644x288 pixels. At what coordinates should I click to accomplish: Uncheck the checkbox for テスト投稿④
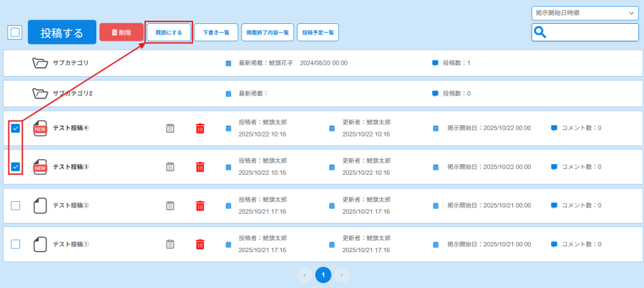[x=16, y=128]
